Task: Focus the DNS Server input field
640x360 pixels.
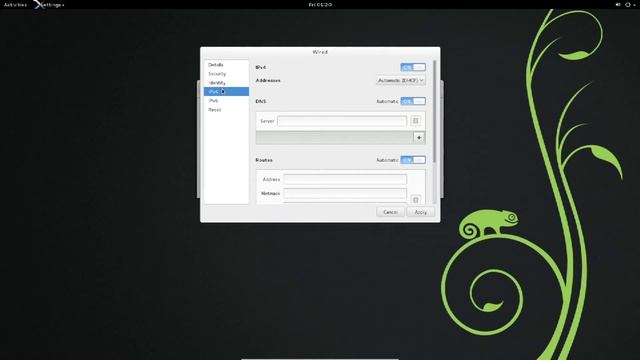Action: point(342,121)
